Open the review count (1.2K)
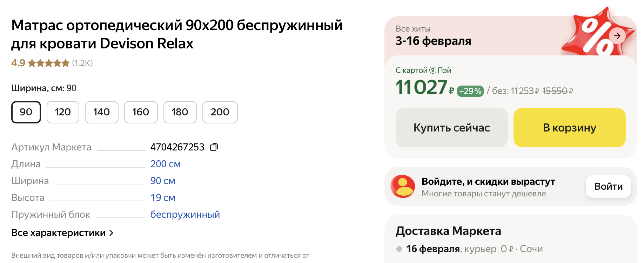 click(x=82, y=63)
